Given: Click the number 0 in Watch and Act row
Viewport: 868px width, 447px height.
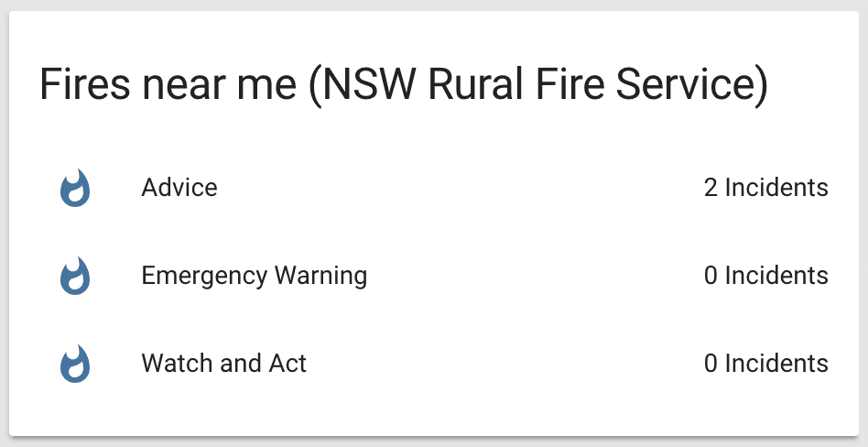Looking at the screenshot, I should (711, 364).
